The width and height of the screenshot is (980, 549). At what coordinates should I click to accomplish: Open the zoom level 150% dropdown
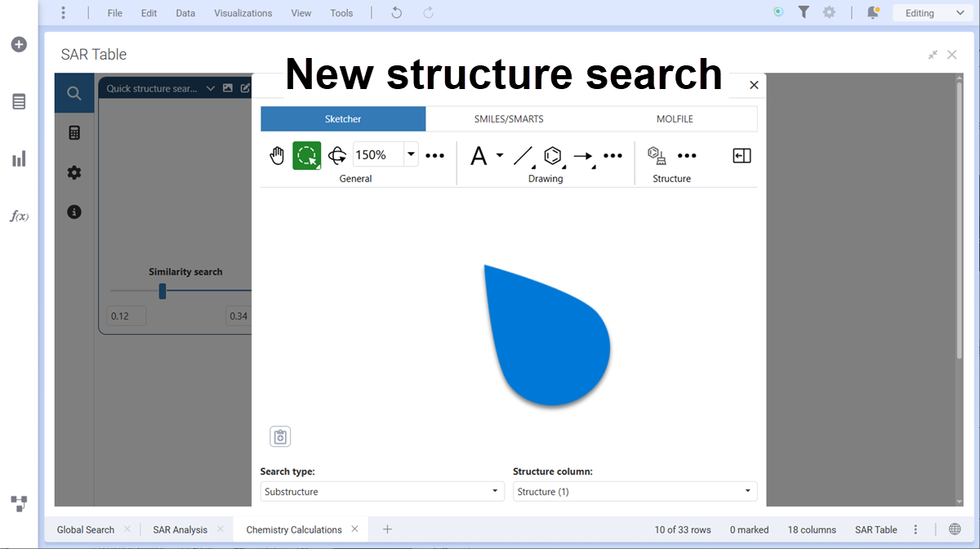[411, 154]
